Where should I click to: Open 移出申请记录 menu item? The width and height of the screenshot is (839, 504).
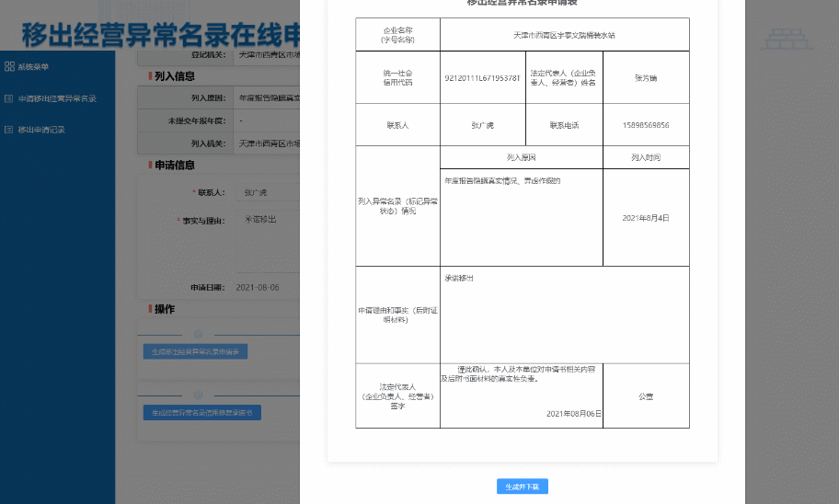click(41, 130)
